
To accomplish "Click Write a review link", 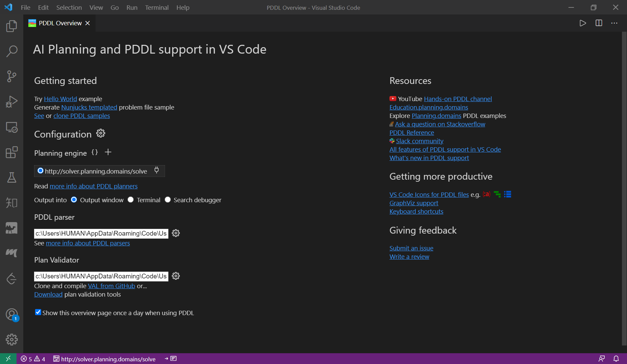I will tap(409, 256).
